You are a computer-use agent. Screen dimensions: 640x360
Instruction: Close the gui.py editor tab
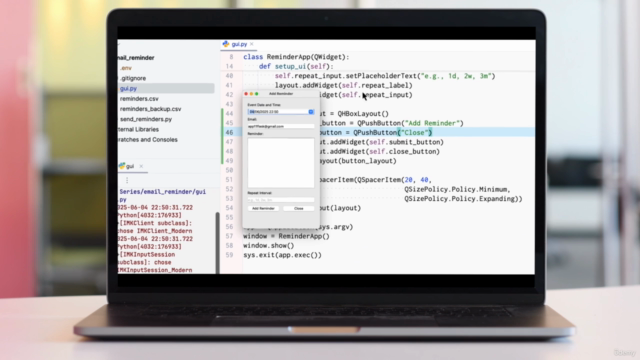[252, 44]
